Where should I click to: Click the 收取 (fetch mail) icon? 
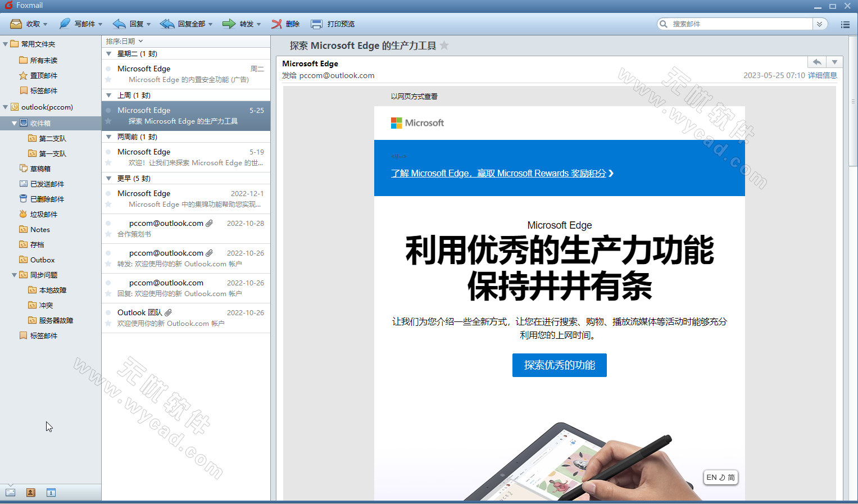coord(15,24)
